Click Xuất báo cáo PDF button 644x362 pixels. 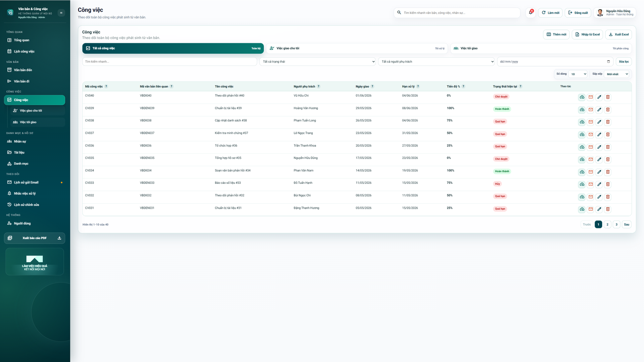click(35, 238)
